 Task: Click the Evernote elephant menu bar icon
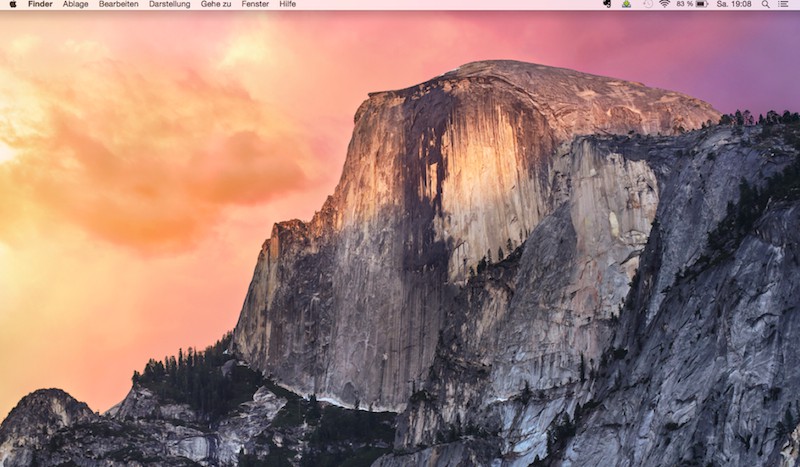[607, 4]
